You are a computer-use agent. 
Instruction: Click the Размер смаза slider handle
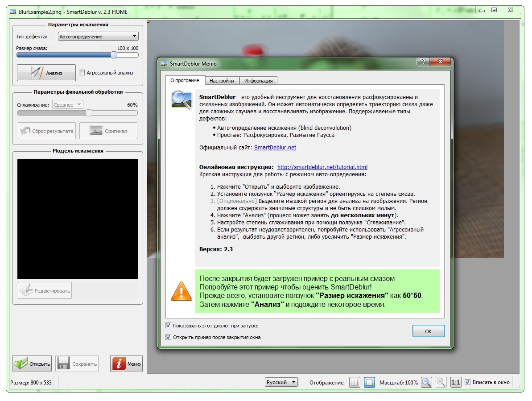tap(114, 55)
